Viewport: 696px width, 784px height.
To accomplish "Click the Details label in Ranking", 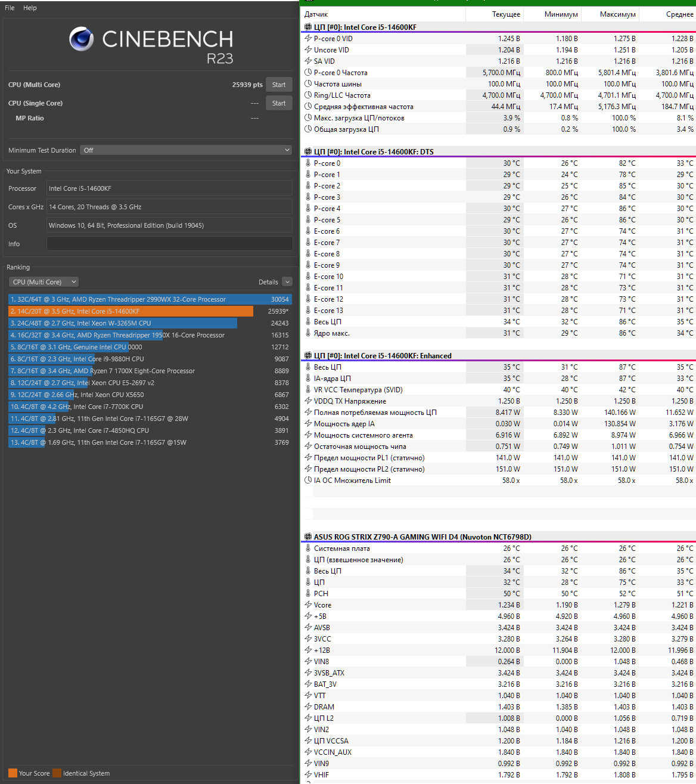I will pos(268,282).
